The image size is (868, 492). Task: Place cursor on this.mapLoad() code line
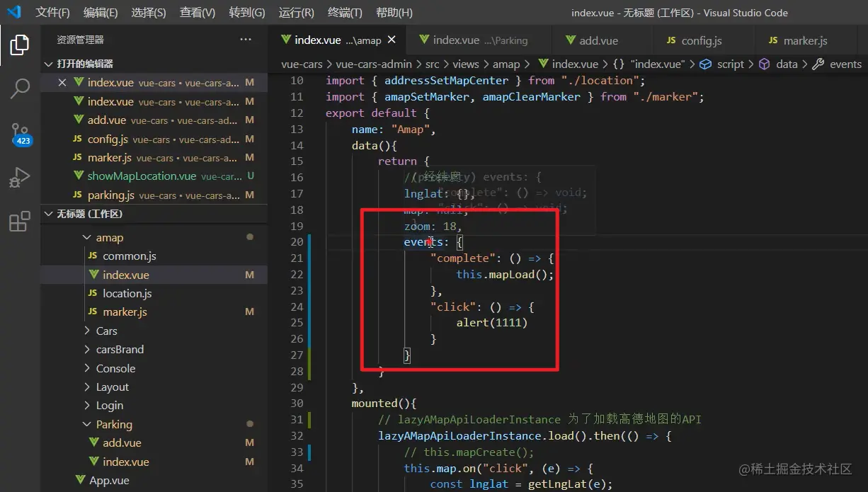click(505, 275)
